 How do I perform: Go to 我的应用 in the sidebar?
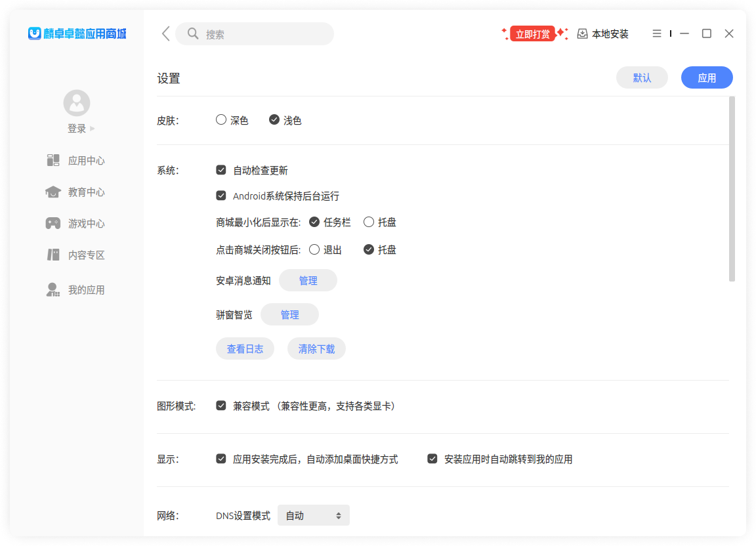(86, 290)
